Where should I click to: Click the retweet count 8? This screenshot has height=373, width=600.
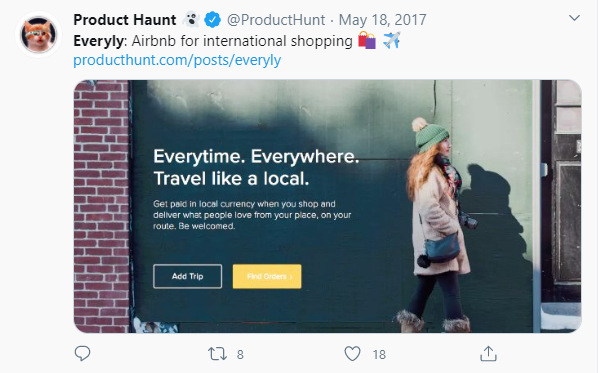point(240,355)
